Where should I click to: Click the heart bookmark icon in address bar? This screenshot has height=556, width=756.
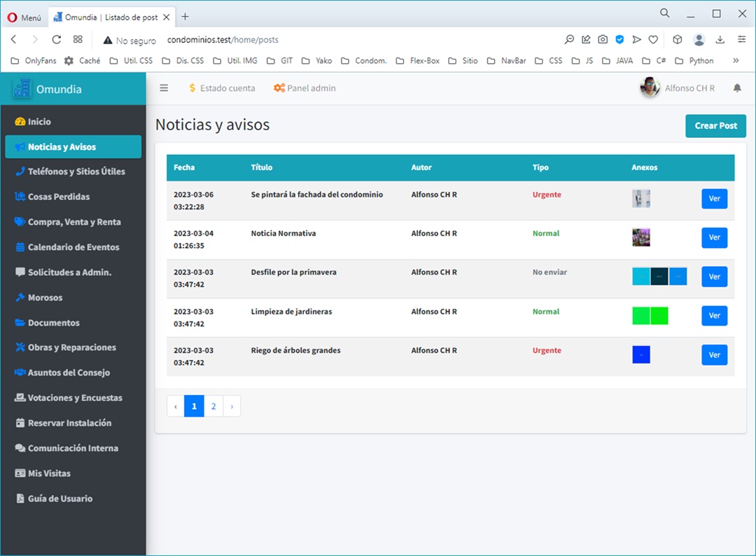(653, 40)
